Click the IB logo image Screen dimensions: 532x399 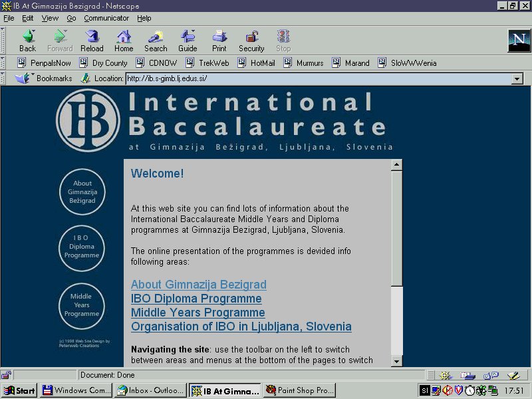(x=88, y=120)
